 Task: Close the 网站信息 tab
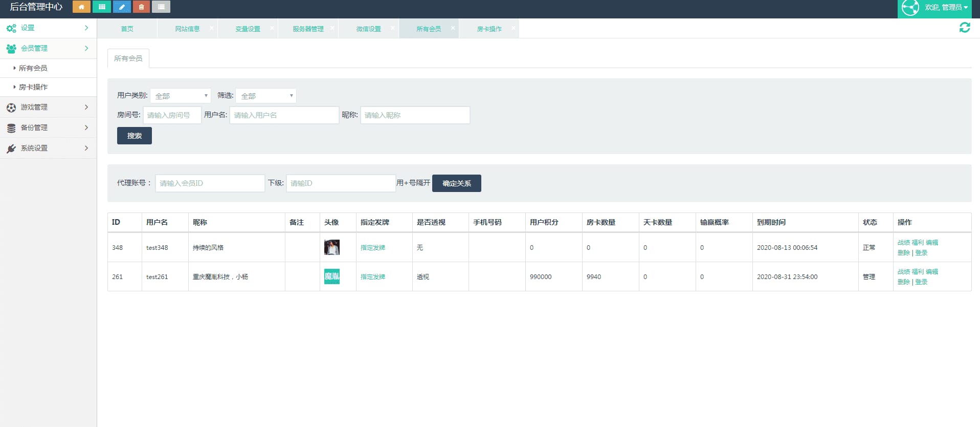[212, 28]
